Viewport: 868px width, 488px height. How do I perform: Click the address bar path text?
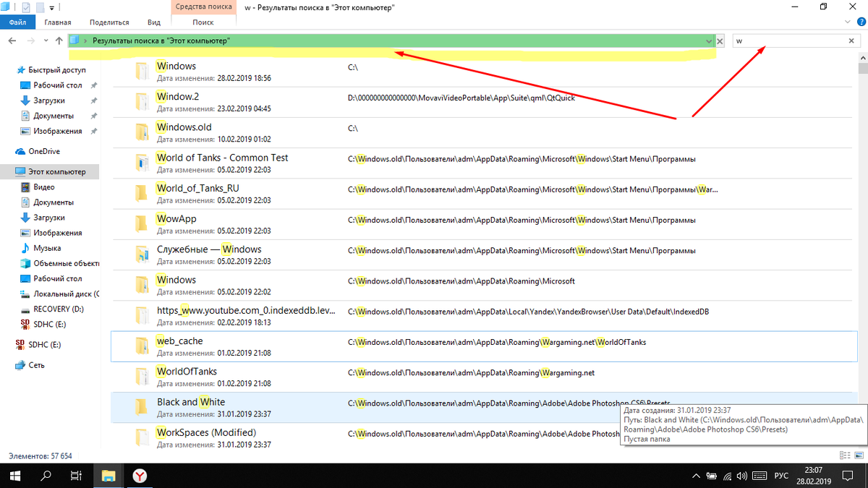[x=161, y=41]
